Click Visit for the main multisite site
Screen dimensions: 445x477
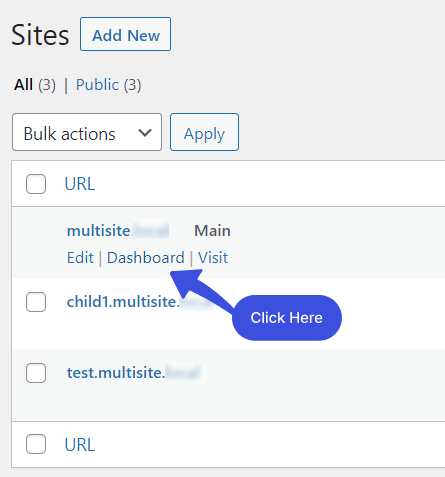213,258
